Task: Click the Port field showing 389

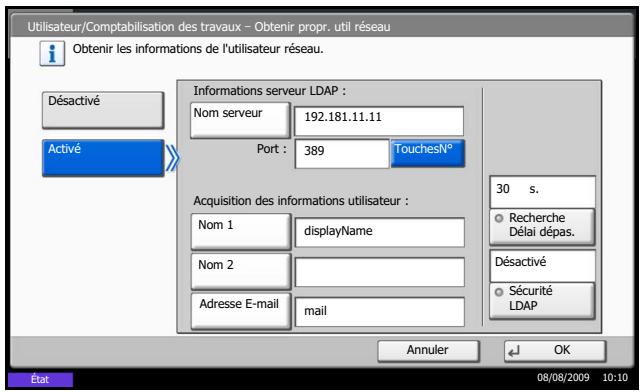Action: (342, 153)
